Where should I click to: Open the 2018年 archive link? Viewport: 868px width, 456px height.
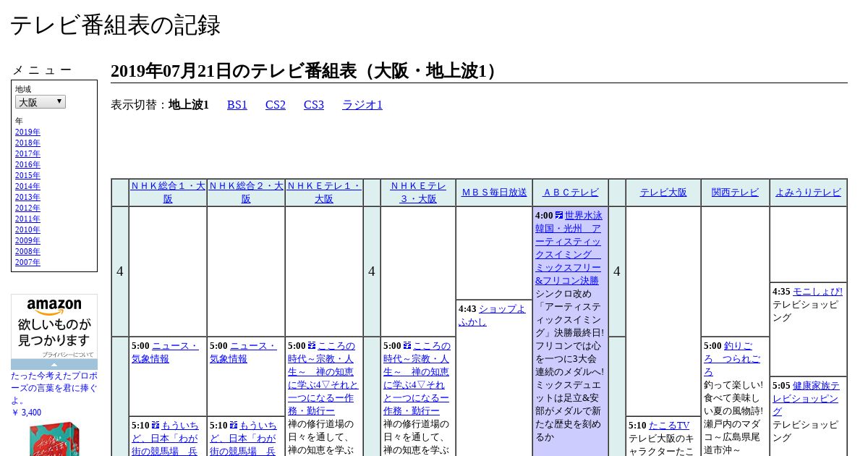pyautogui.click(x=27, y=143)
